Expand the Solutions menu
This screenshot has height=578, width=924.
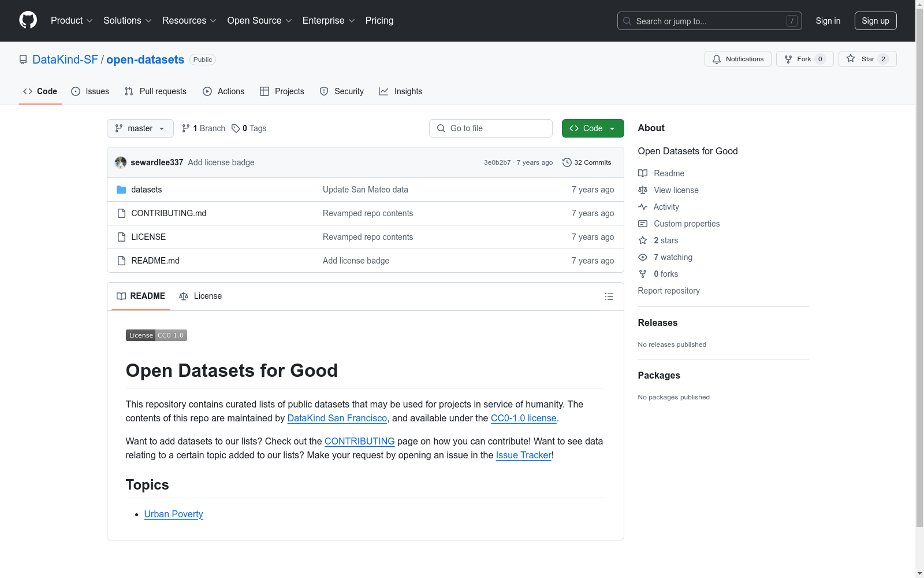pos(128,20)
